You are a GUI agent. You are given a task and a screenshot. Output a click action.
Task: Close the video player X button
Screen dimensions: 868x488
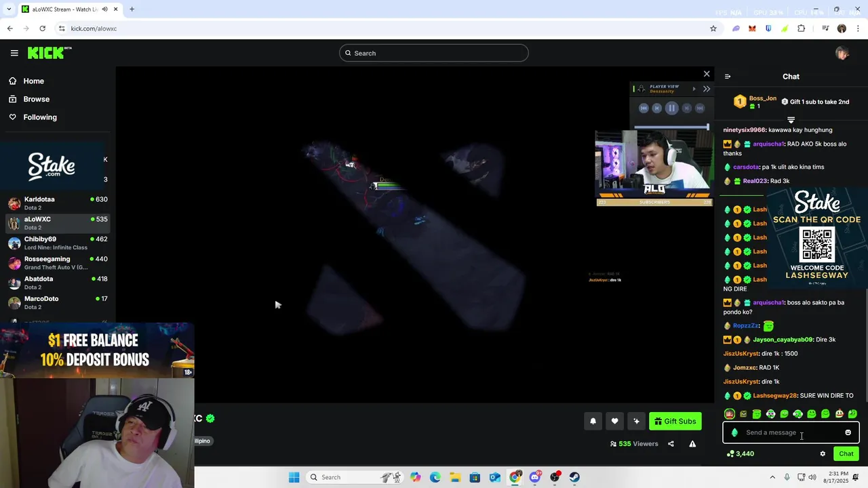point(707,74)
